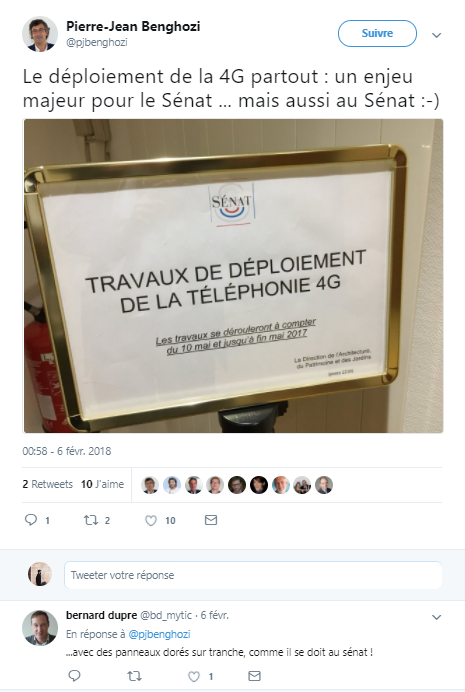This screenshot has height=692, width=465.
Task: Reply to bernard dupre's comment
Action: click(75, 676)
